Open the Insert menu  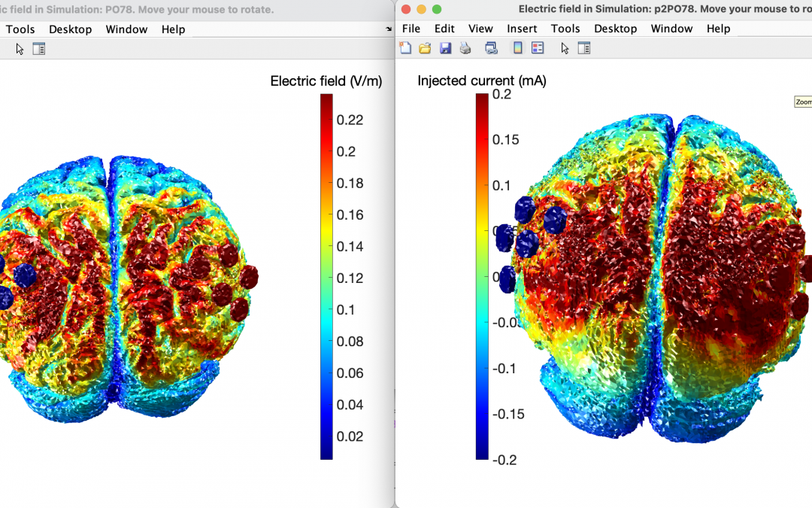coord(522,29)
